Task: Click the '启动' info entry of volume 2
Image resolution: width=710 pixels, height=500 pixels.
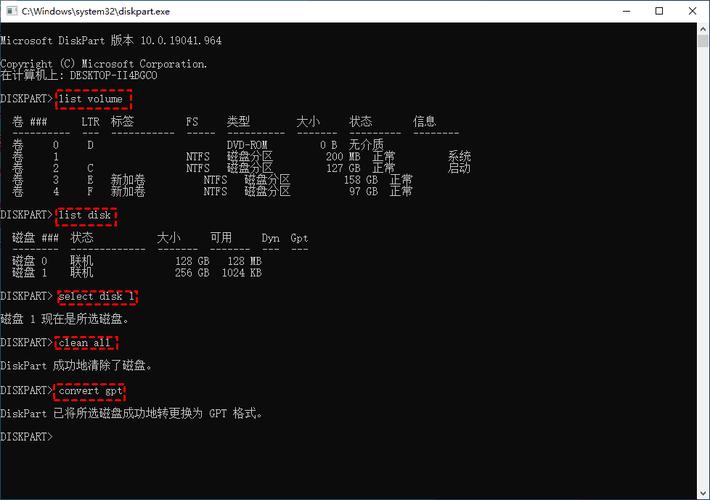Action: [x=460, y=168]
